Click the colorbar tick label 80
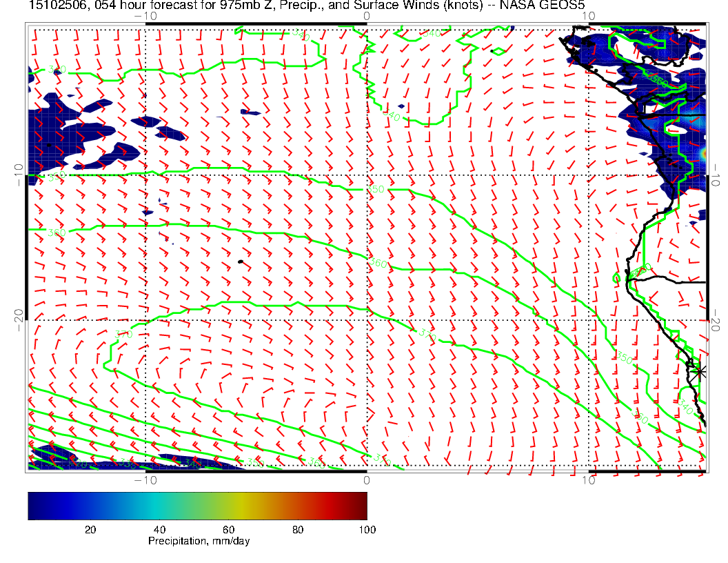This screenshot has width=728, height=563. (x=298, y=529)
